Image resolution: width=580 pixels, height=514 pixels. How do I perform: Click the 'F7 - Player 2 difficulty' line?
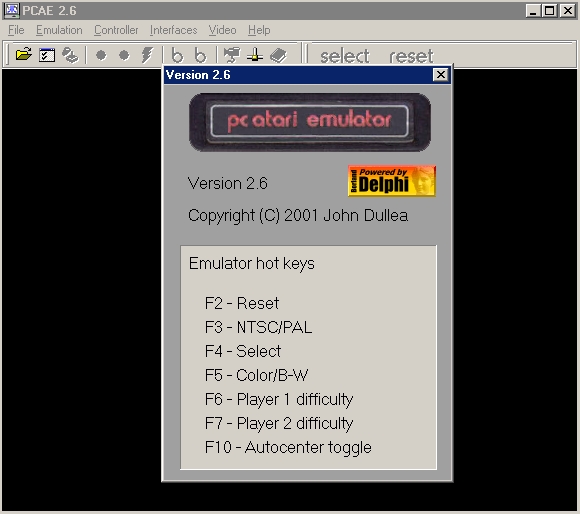[279, 424]
